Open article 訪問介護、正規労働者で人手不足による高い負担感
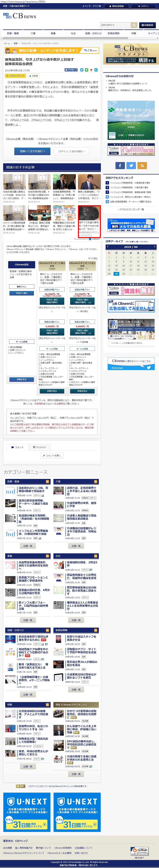The width and height of the screenshot is (159, 868). click(82, 491)
